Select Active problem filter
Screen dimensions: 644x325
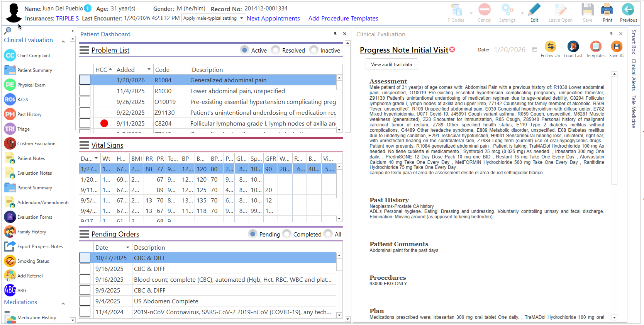coord(244,50)
